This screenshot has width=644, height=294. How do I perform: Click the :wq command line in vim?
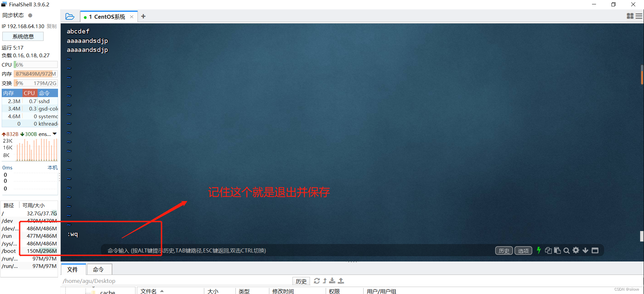point(73,234)
